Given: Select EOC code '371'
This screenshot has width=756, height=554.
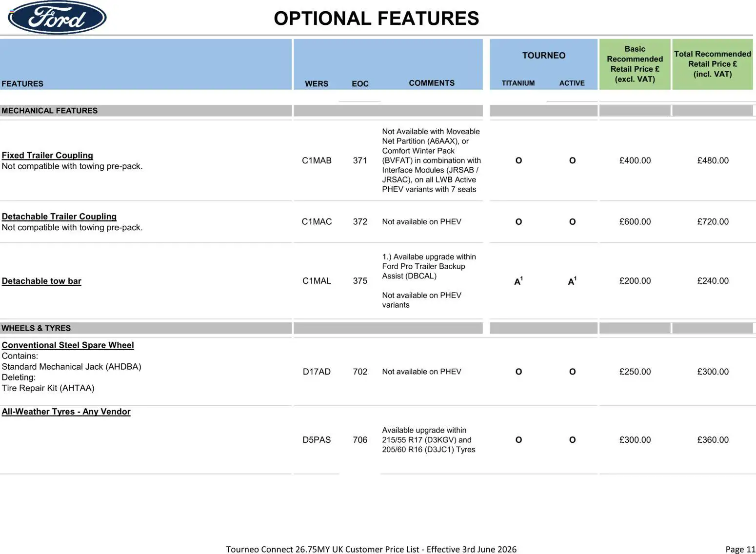Looking at the screenshot, I should (360, 160).
